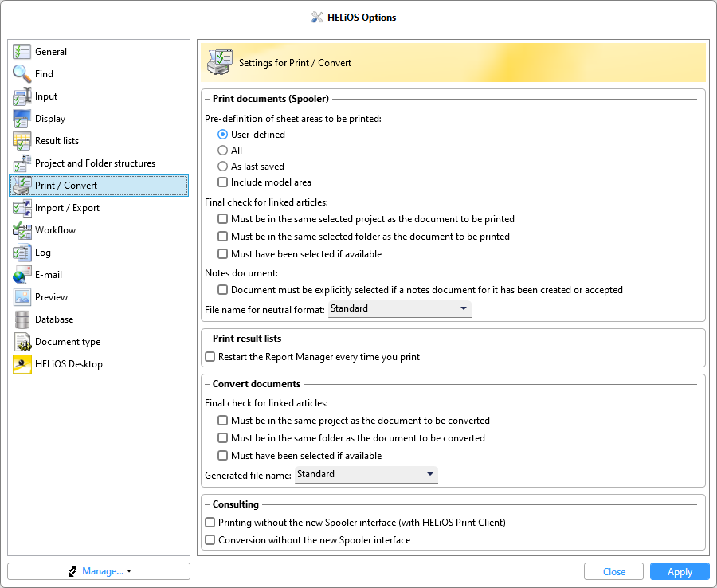Click the Preview picture icon
Image resolution: width=717 pixels, height=588 pixels.
coord(22,297)
